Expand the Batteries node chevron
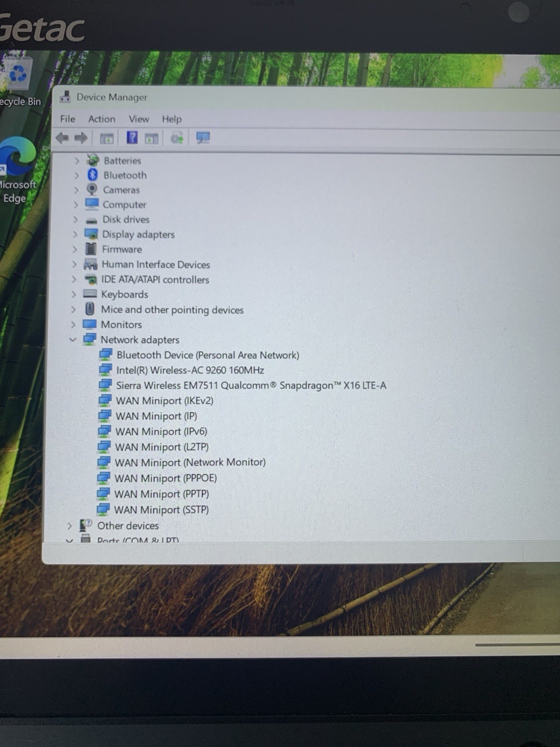 click(77, 161)
